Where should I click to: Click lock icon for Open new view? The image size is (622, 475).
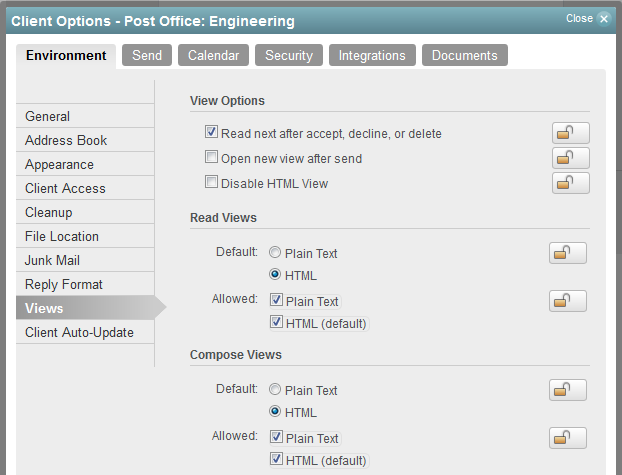pos(570,158)
